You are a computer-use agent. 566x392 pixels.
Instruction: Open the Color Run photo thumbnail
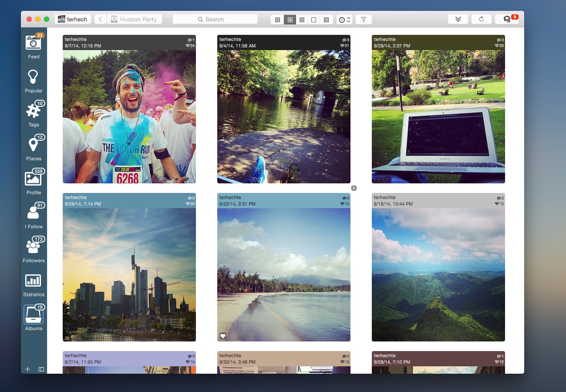(129, 117)
